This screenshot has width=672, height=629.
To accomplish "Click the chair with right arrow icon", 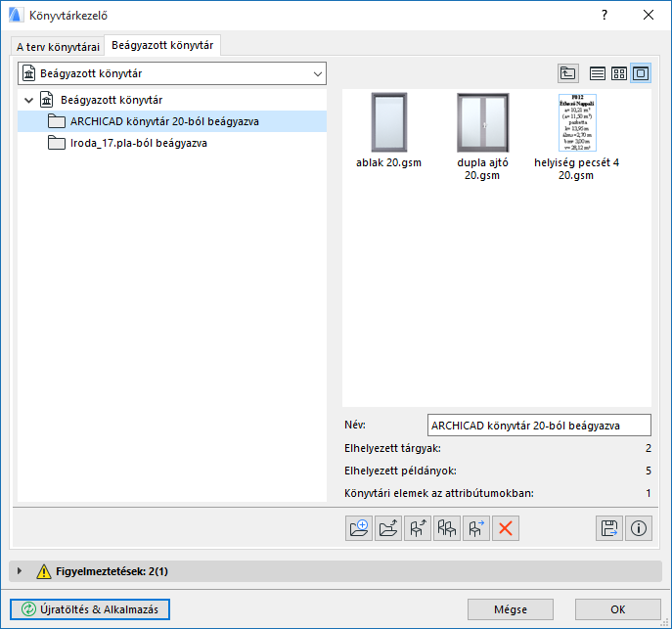I will coord(476,528).
